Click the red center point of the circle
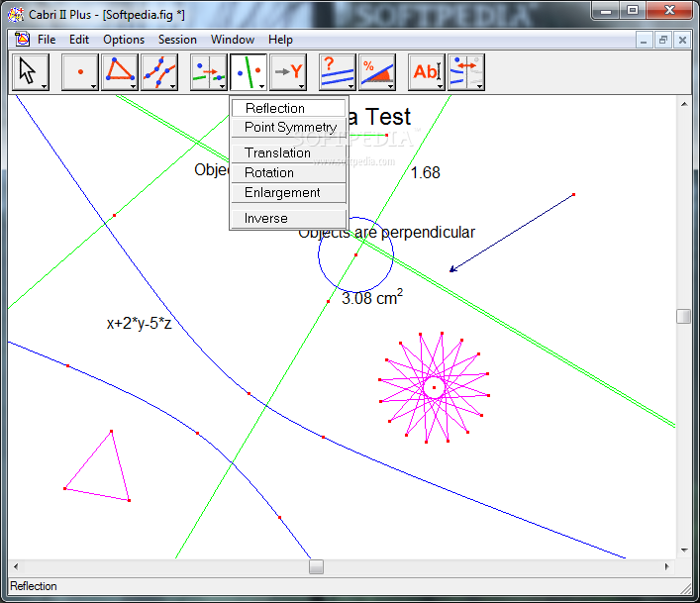This screenshot has width=700, height=603. click(355, 254)
